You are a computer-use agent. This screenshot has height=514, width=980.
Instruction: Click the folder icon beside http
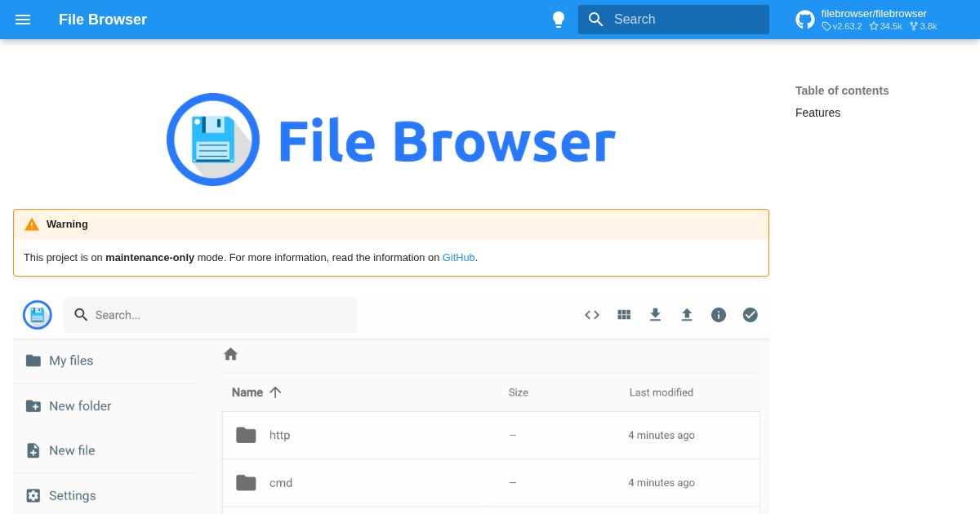coord(246,435)
